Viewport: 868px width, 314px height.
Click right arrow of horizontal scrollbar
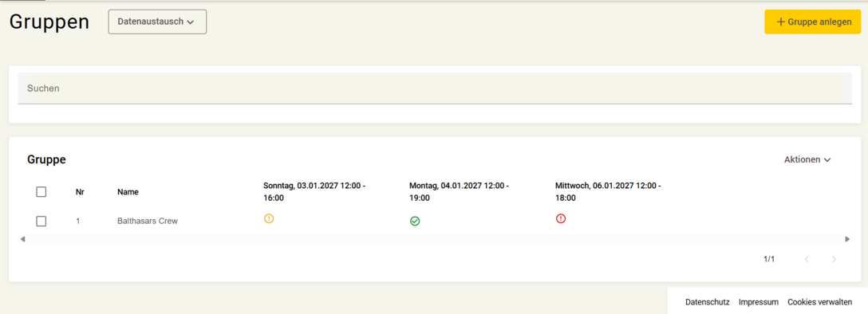847,239
